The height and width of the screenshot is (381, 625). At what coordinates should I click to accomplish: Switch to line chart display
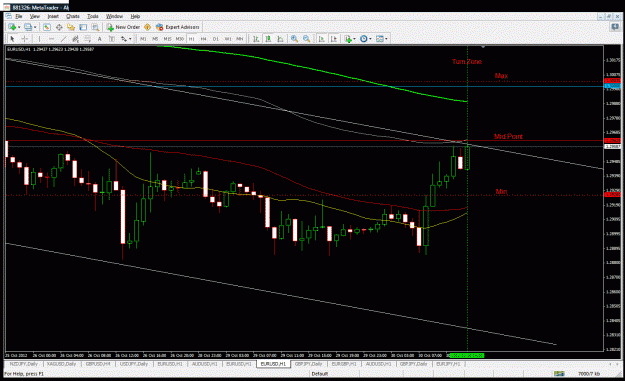click(280, 39)
